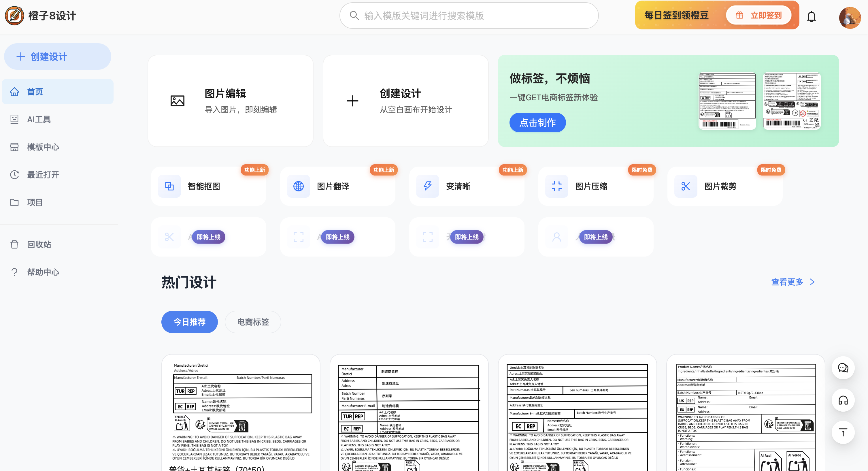Open the AI工具 sidebar section

[38, 119]
